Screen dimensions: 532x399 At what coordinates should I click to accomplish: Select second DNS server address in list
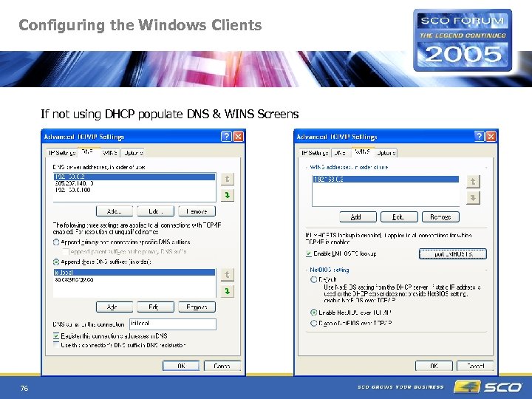(134, 183)
